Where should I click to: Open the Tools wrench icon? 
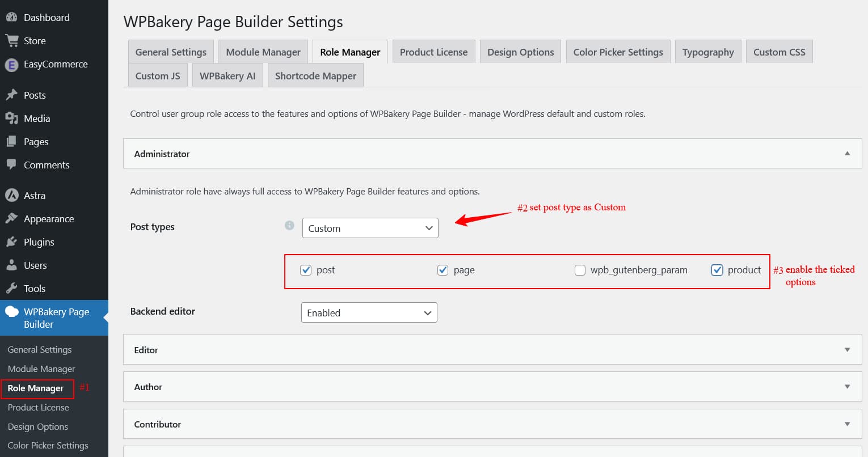[12, 288]
